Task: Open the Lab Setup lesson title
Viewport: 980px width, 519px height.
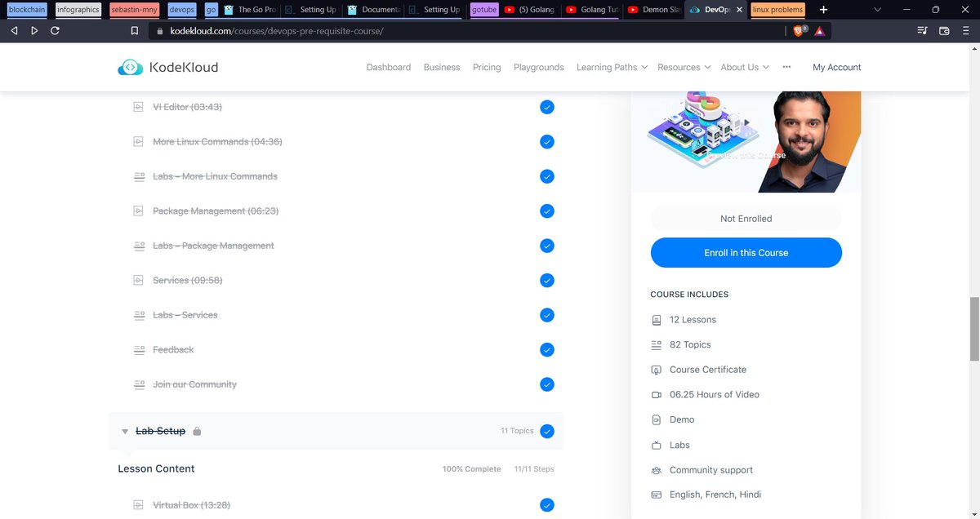Action: [x=161, y=431]
